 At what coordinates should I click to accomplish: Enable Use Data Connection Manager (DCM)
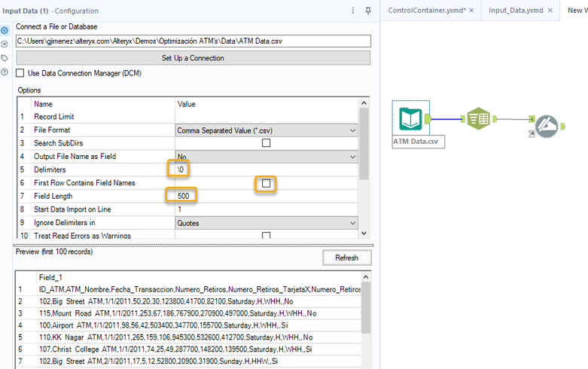[x=20, y=73]
